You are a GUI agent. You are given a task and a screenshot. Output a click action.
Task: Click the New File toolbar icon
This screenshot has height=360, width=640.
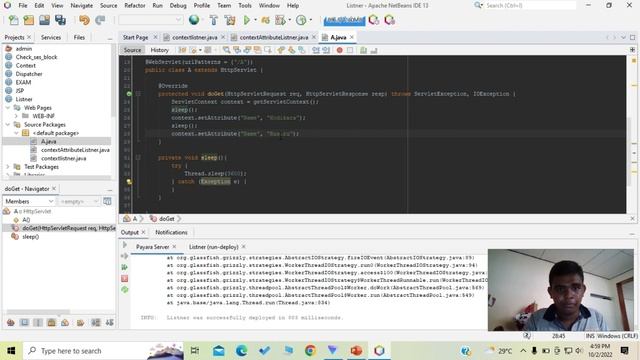13,20
